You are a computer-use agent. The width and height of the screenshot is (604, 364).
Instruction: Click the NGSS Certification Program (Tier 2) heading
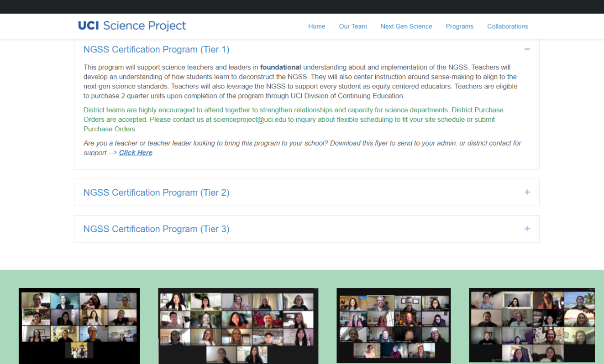click(x=156, y=192)
